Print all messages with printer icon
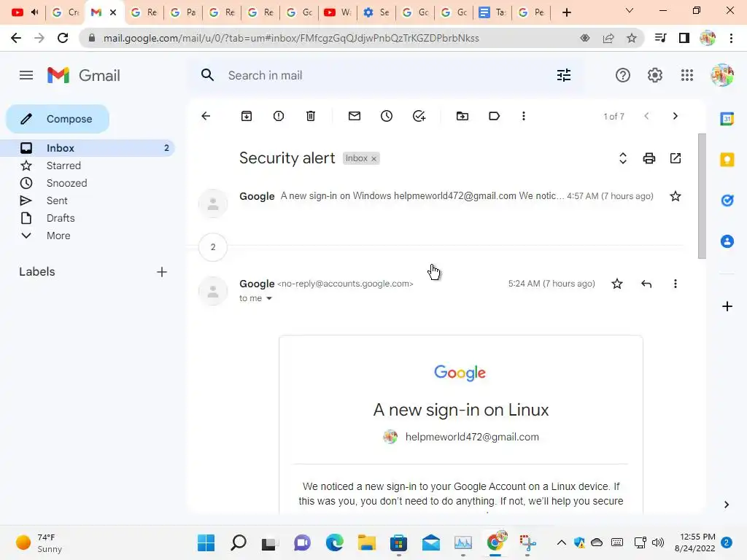The image size is (747, 560). [649, 158]
